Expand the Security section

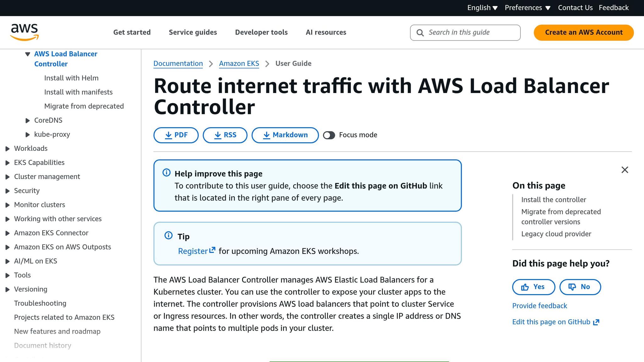click(8, 191)
